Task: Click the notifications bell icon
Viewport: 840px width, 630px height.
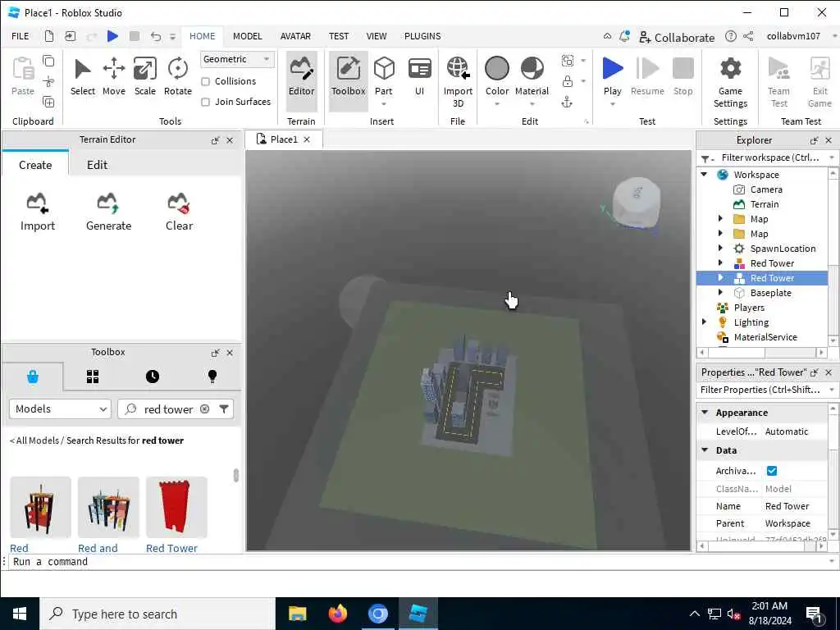Action: pos(624,36)
